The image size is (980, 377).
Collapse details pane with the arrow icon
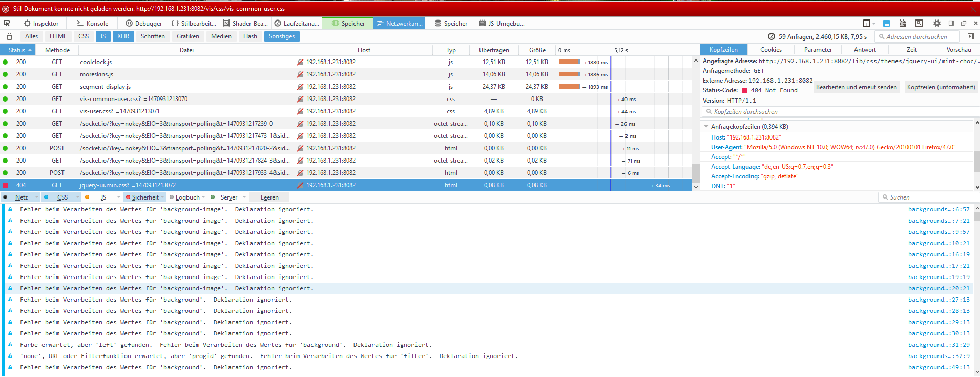point(970,36)
